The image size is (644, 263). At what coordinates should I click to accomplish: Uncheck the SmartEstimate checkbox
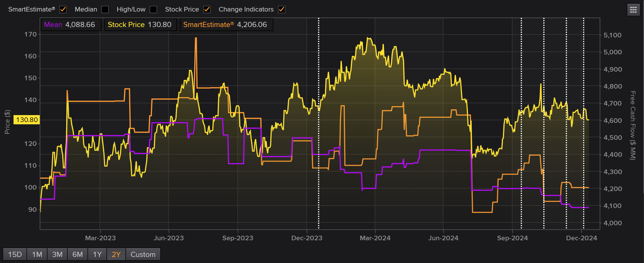tap(63, 9)
